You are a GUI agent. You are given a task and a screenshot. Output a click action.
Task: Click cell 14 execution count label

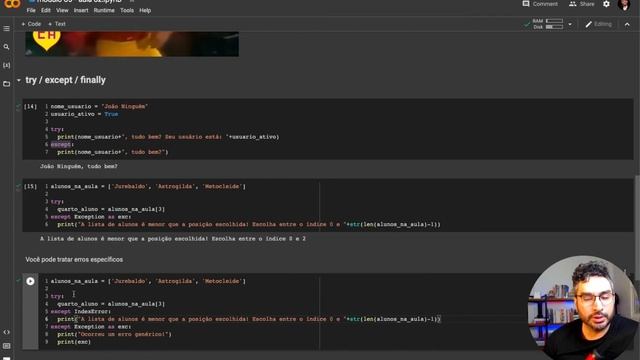tap(30, 107)
